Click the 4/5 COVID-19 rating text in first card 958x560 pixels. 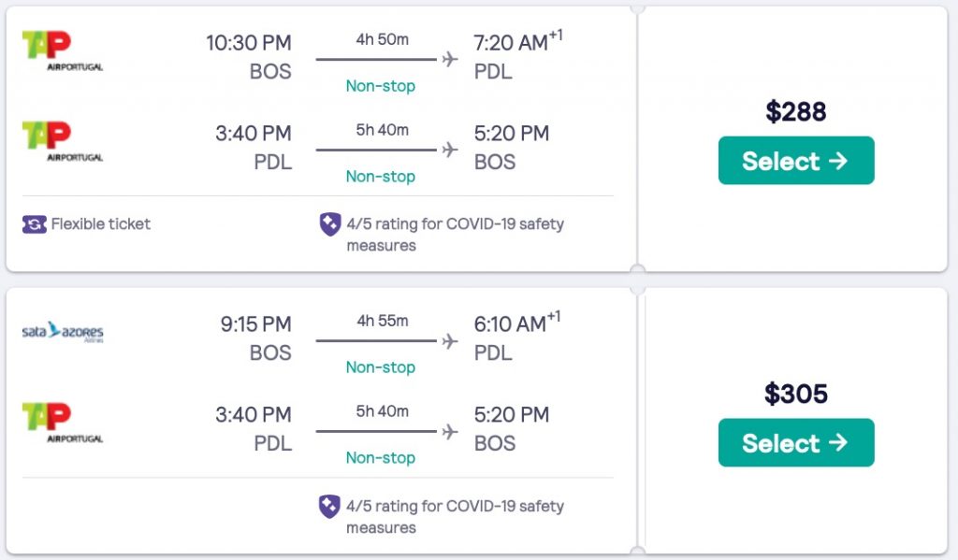pos(455,235)
